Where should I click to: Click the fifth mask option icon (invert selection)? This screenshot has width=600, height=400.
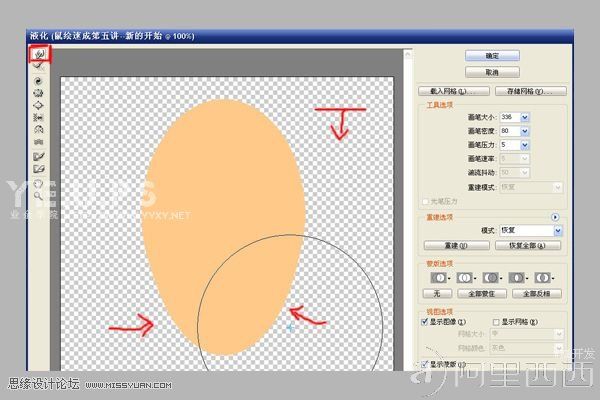[x=543, y=278]
